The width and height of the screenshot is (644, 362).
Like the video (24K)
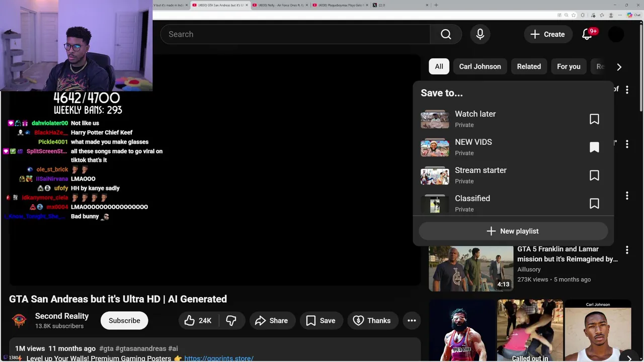click(x=198, y=321)
